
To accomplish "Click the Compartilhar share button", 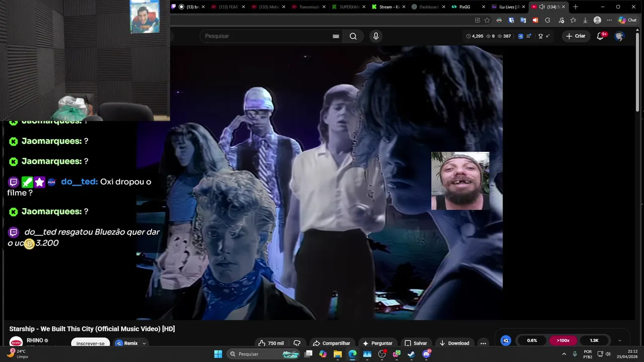I will [x=332, y=343].
